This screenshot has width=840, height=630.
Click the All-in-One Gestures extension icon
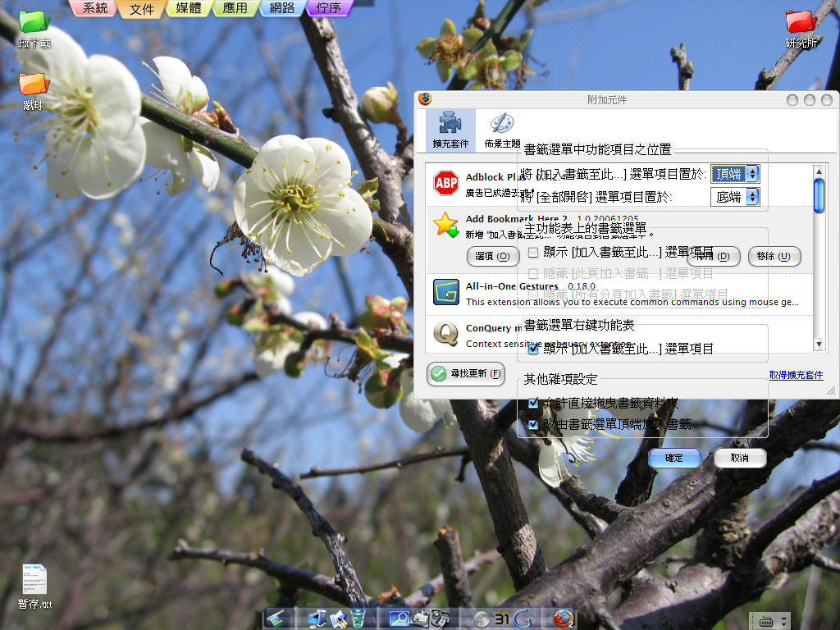tap(445, 292)
